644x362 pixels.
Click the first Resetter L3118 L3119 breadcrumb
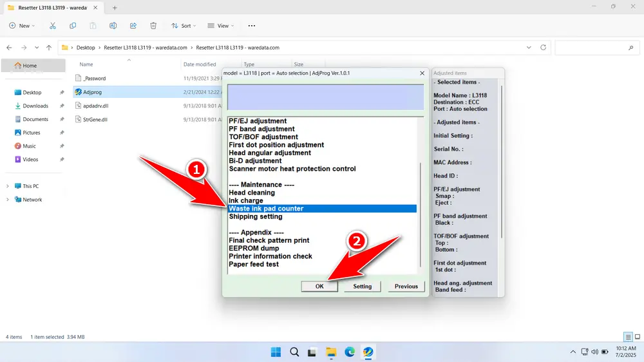[x=146, y=48]
